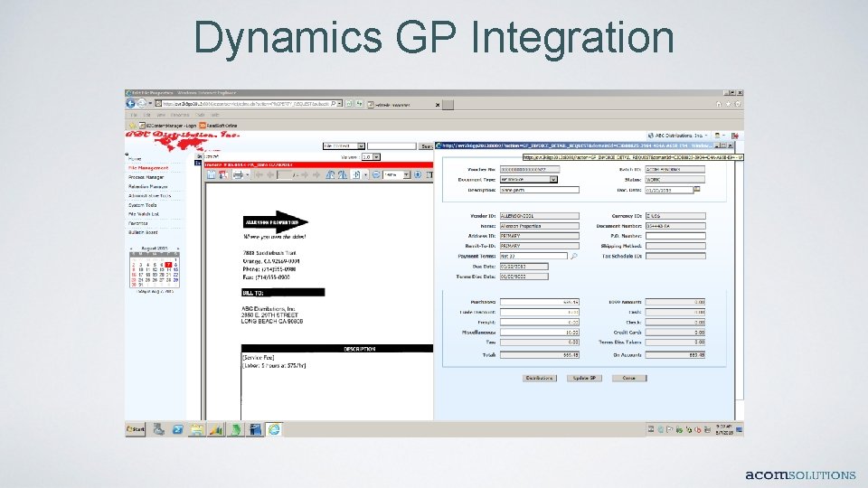Click the Purchases amount field
868x488 pixels.
539,302
